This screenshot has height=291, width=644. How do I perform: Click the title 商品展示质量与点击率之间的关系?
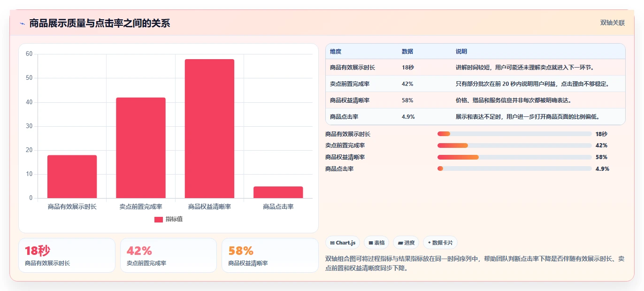[x=100, y=23]
